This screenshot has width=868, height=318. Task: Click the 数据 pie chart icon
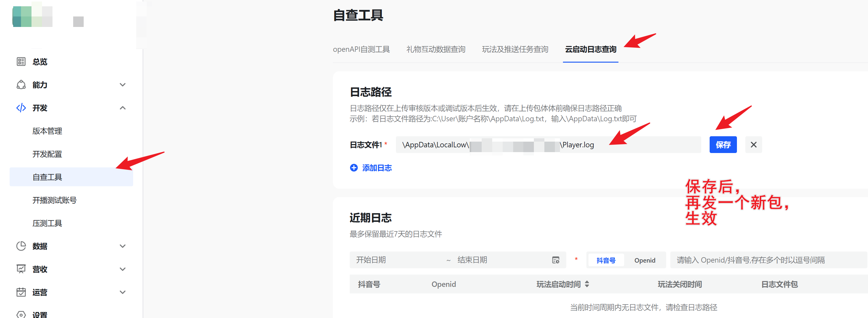point(21,246)
